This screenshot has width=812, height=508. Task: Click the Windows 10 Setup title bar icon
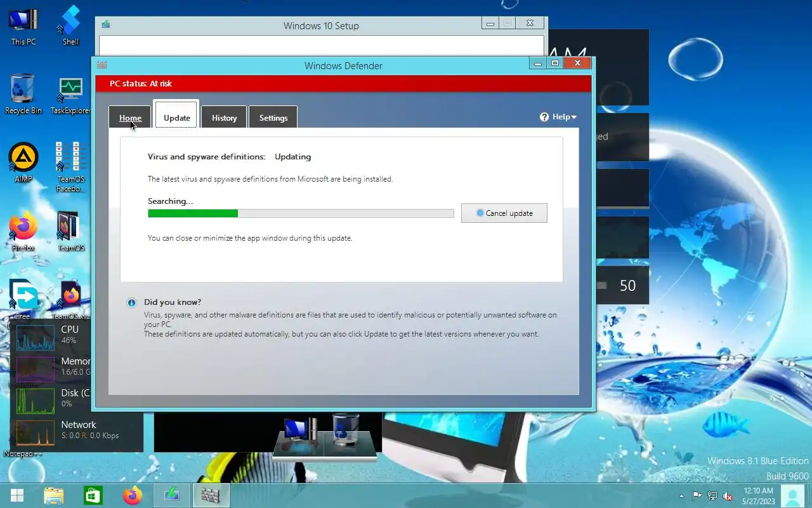click(106, 24)
